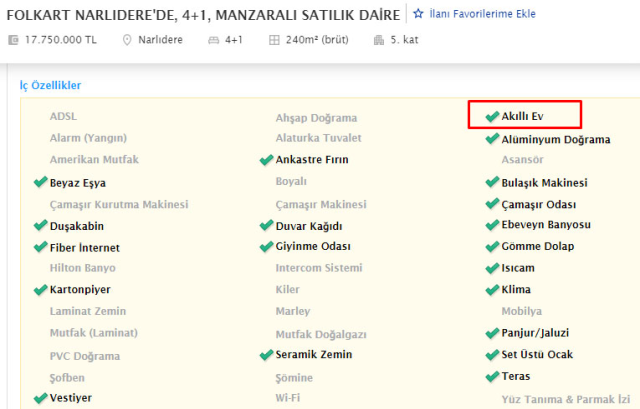
Task: Click the Giyinme Odası feature
Action: point(316,247)
